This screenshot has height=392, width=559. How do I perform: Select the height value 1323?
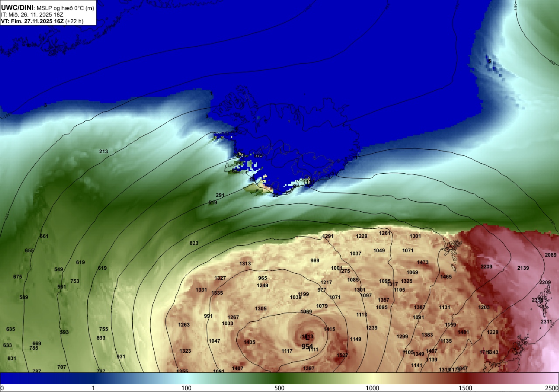pos(185,351)
